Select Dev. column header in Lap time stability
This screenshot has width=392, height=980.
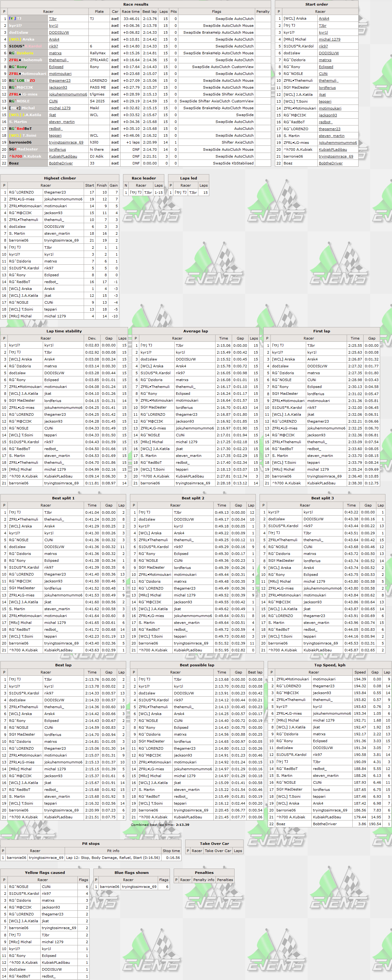coord(92,338)
